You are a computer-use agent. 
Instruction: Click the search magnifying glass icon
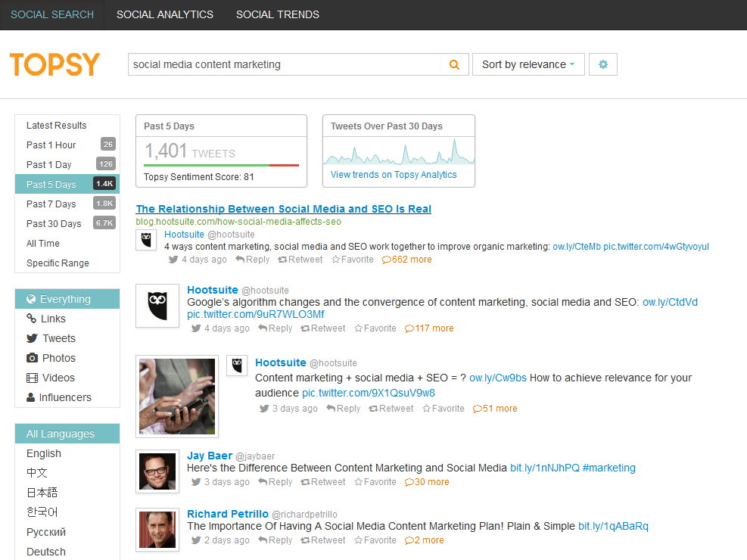pyautogui.click(x=454, y=64)
